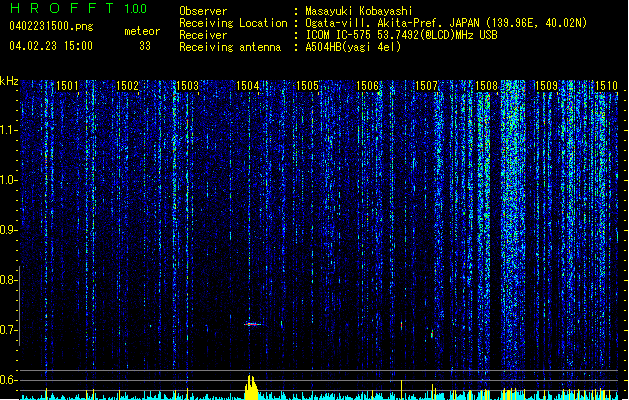Click the 1502 time marker
The width and height of the screenshot is (629, 400).
(x=127, y=85)
